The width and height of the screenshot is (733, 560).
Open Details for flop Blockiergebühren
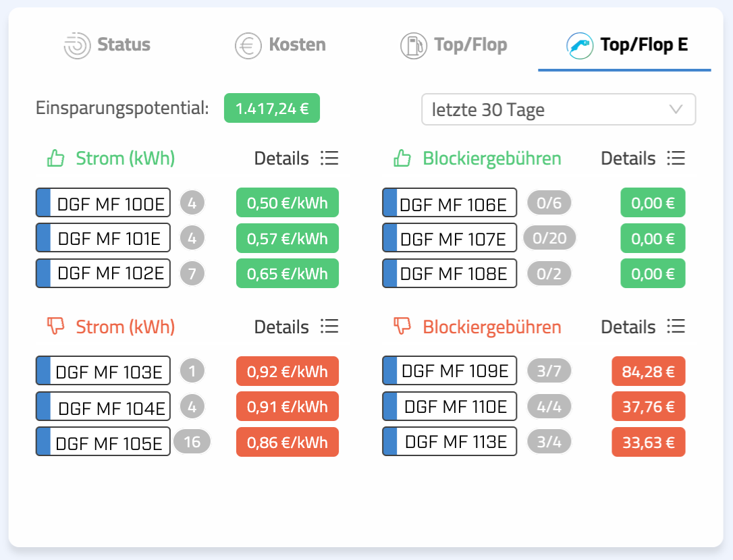click(x=628, y=327)
